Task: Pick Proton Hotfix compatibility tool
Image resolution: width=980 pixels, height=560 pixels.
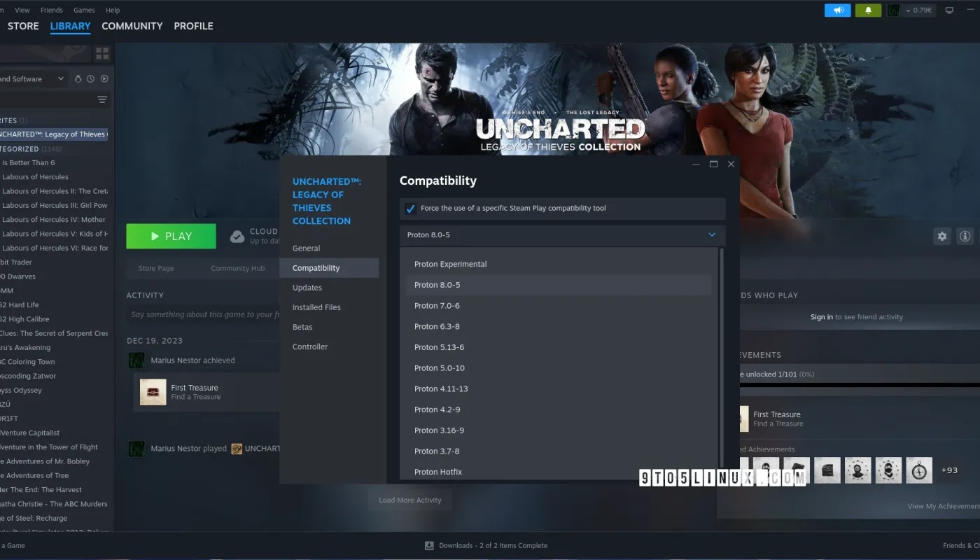Action: (x=559, y=472)
